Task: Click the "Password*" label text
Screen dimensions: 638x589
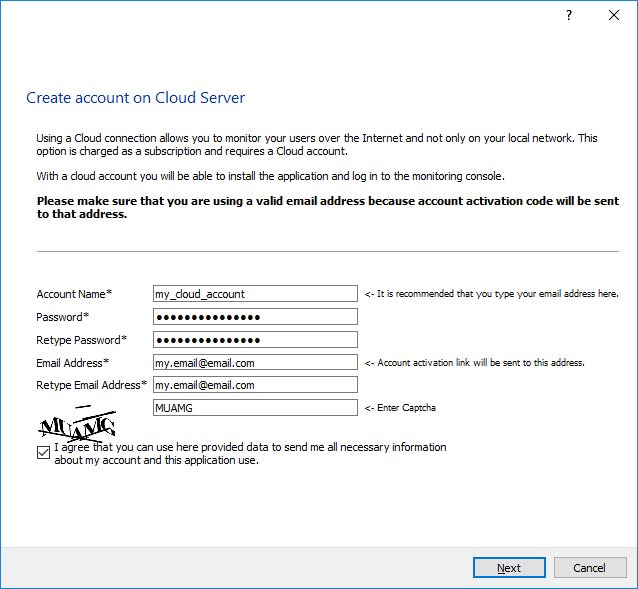Action: pos(63,317)
